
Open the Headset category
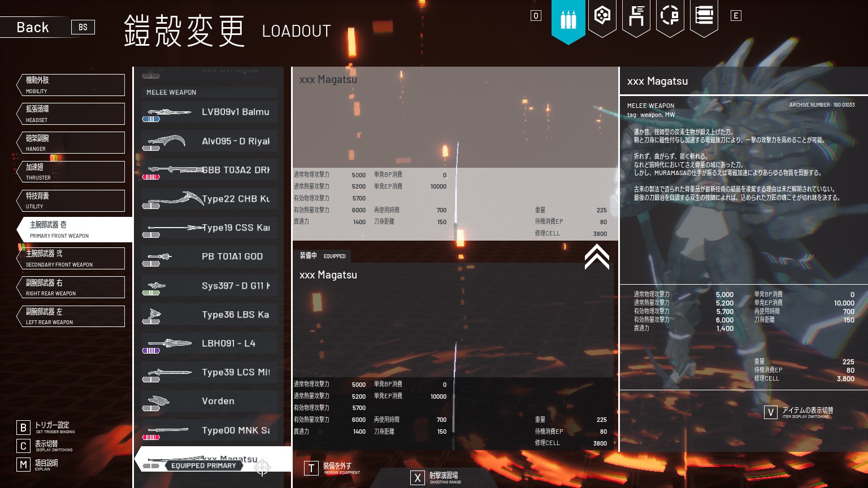point(71,114)
